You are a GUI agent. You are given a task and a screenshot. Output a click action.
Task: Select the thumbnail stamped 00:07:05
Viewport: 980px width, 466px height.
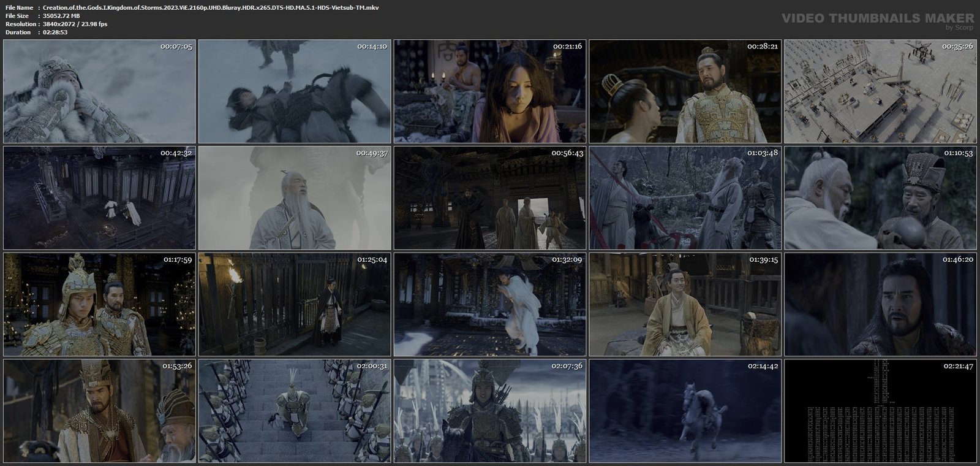[99, 92]
